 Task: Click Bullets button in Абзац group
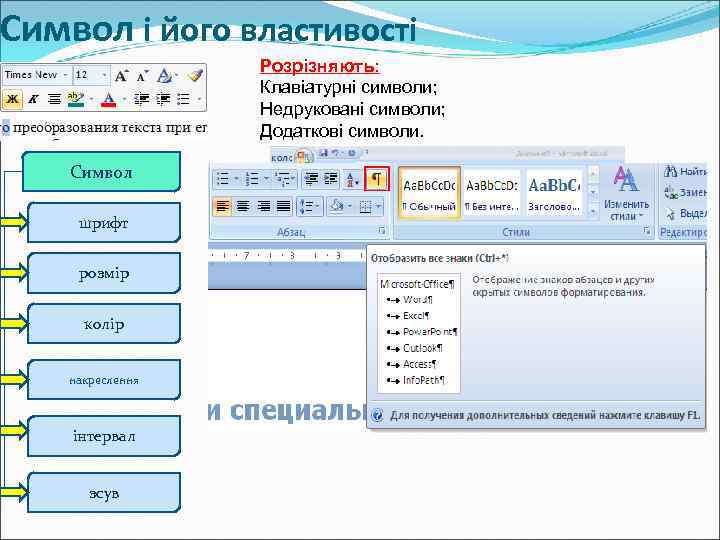[223, 179]
